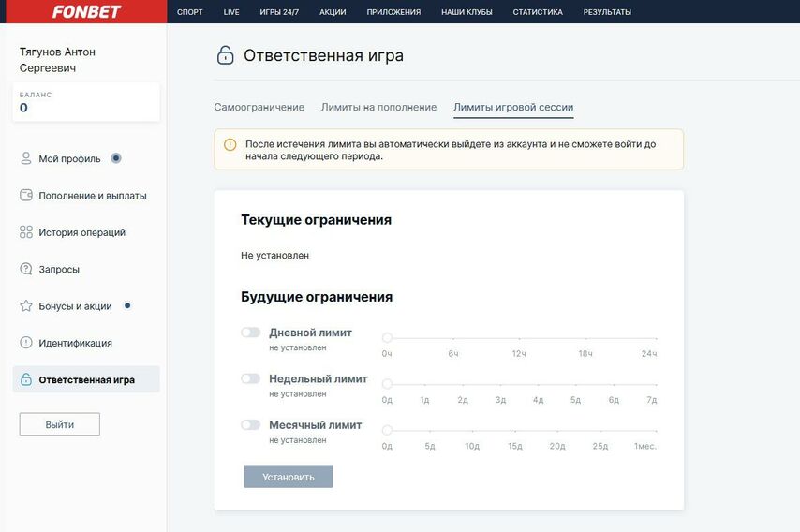Click the 1мес. label on monthly slider
Screen dimensions: 800x532
point(645,446)
